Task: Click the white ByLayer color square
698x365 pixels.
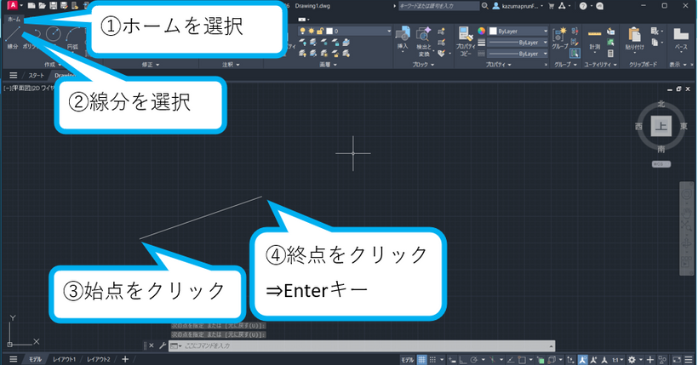Action: point(493,31)
